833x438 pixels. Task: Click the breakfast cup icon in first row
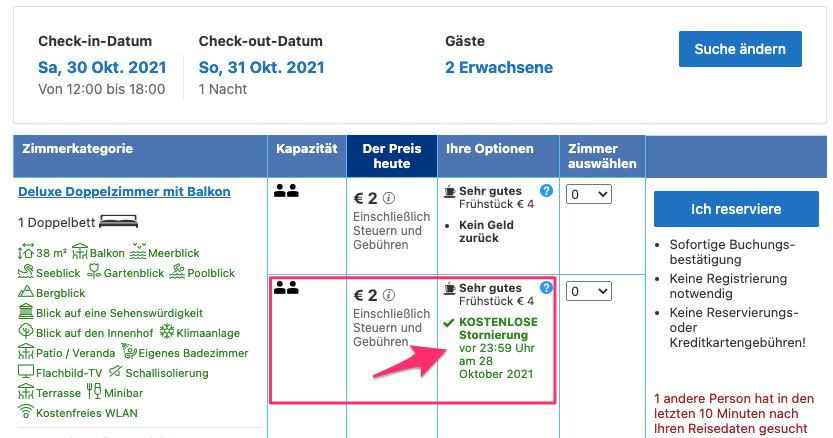(x=450, y=190)
